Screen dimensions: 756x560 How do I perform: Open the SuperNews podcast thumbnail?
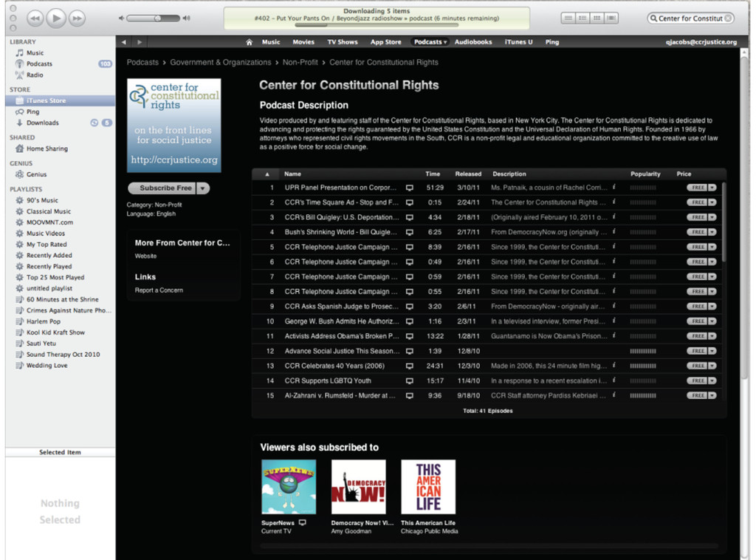tap(289, 487)
